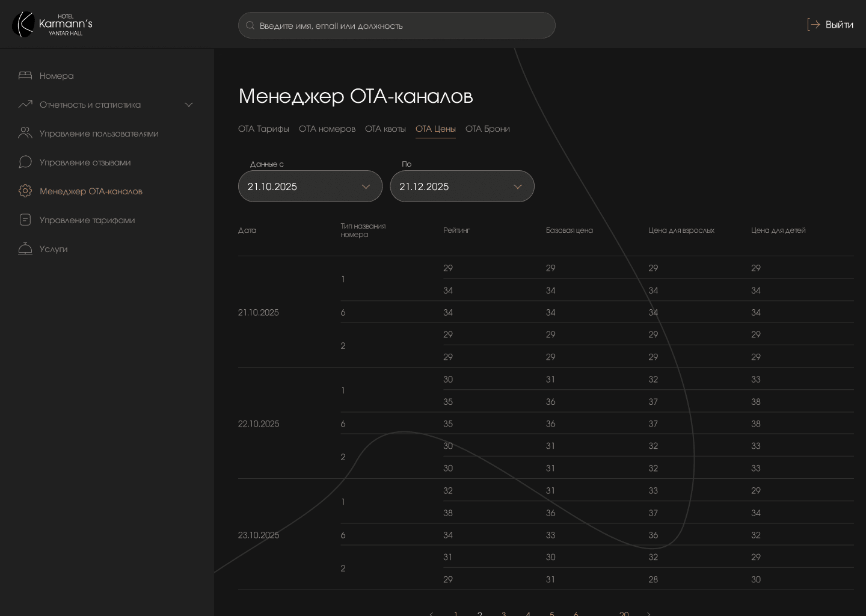Click the users icon for Управление пользователями
The height and width of the screenshot is (616, 866).
(25, 134)
